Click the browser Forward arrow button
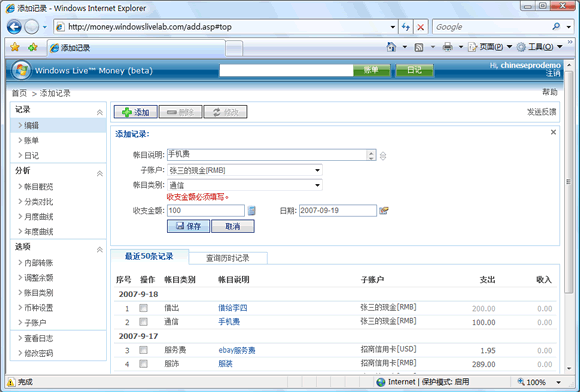Viewport: 580px width, 392px height. click(x=31, y=27)
